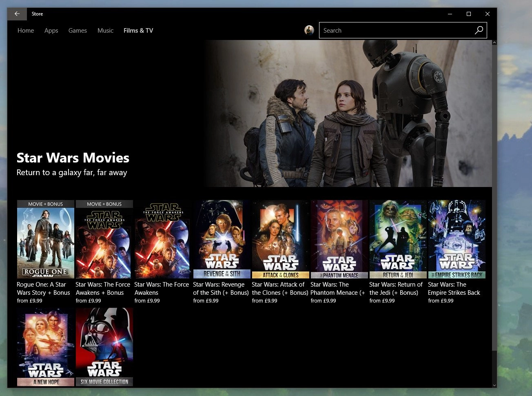Close the Store window

488,14
